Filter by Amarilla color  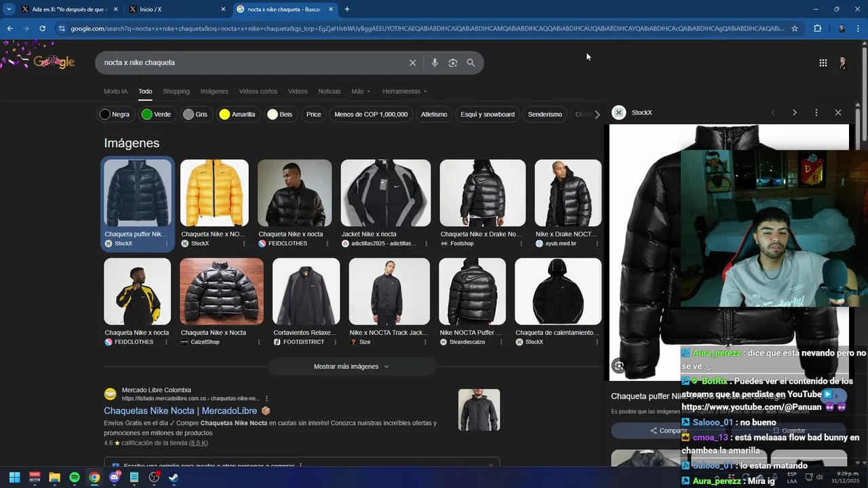237,115
